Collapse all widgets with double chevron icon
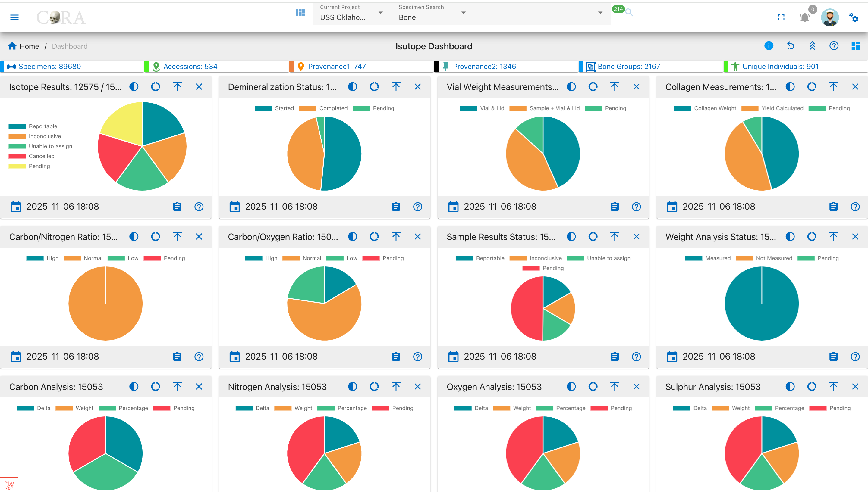 (x=812, y=46)
